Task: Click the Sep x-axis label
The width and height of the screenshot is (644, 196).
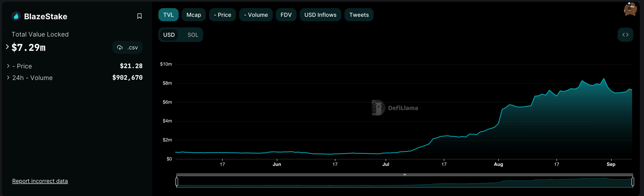Action: 611,164
